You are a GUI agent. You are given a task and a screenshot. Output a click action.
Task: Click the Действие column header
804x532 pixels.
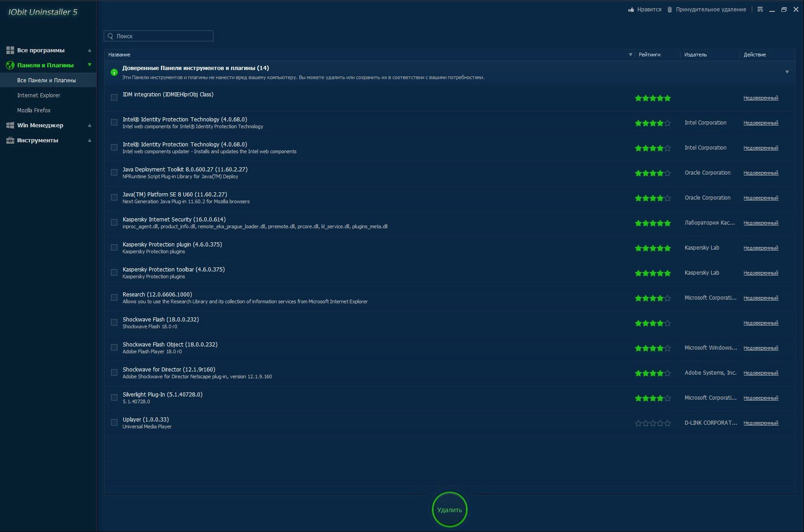[x=755, y=55]
